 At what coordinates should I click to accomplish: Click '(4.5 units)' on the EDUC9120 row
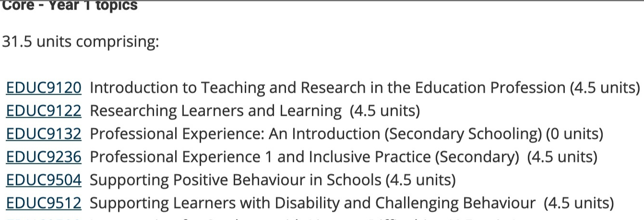pos(605,88)
